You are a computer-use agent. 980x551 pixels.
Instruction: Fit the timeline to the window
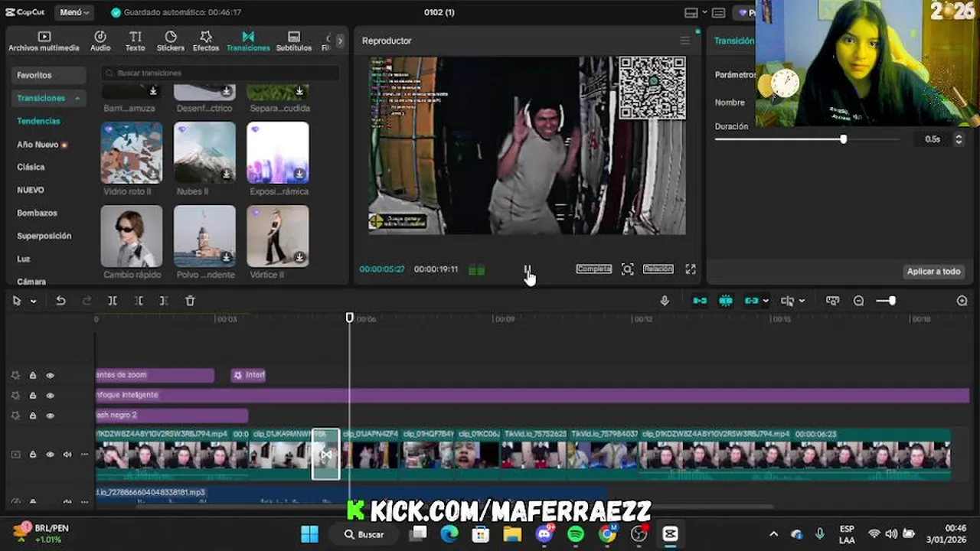click(832, 301)
